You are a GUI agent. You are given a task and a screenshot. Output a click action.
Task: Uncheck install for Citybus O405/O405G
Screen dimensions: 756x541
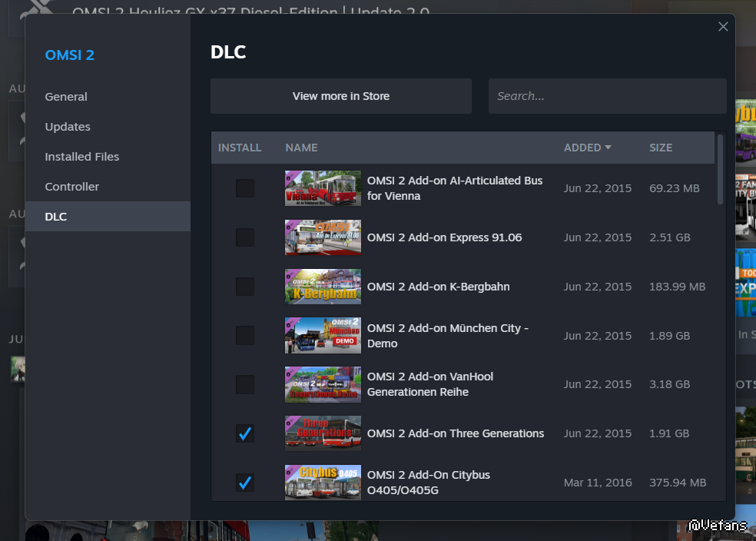(245, 483)
